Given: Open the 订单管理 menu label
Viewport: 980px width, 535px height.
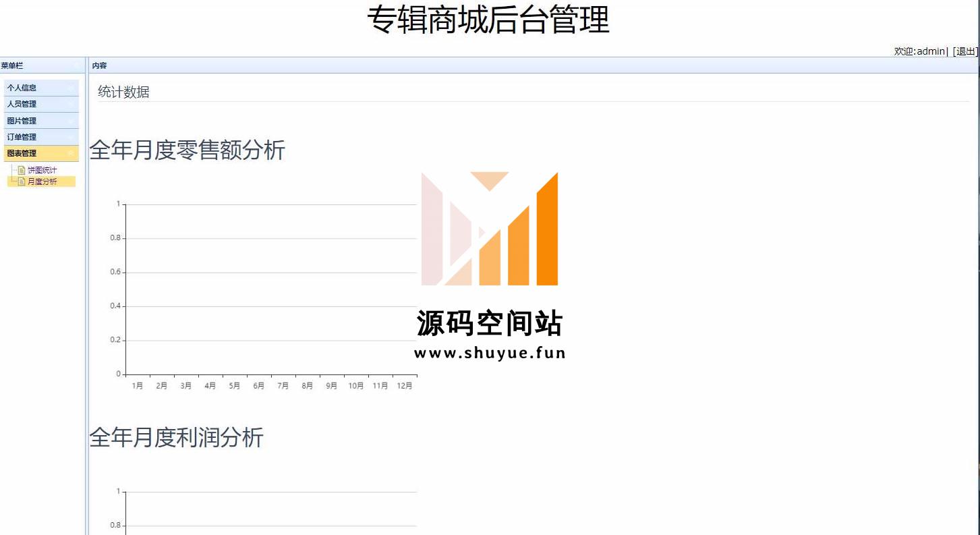Looking at the screenshot, I should pyautogui.click(x=22, y=137).
